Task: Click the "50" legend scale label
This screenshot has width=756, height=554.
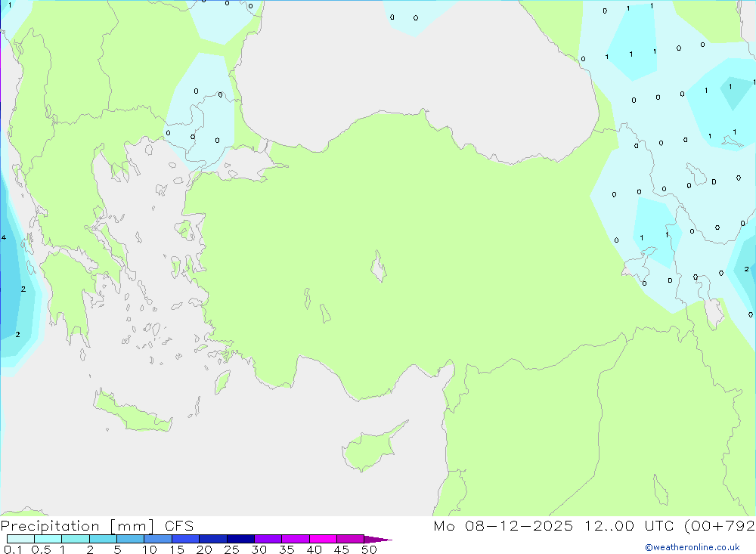Action: (x=370, y=549)
